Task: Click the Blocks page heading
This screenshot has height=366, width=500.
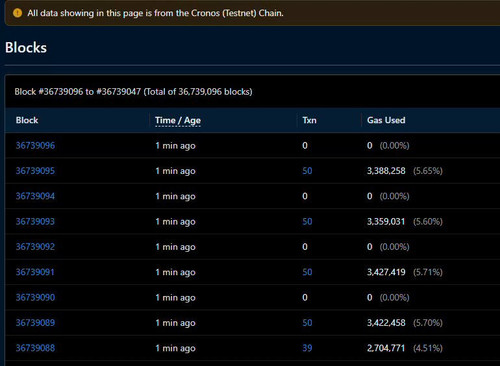Action: coord(26,48)
